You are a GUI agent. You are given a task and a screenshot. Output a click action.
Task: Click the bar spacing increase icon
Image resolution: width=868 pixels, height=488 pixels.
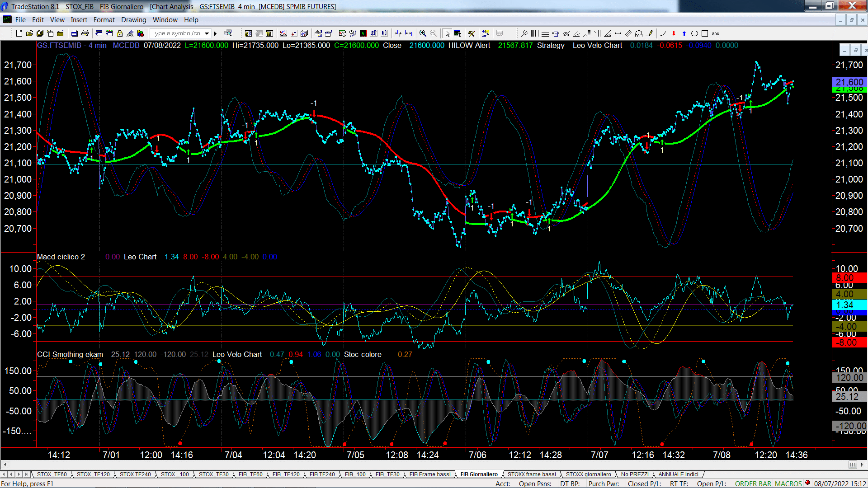(408, 33)
